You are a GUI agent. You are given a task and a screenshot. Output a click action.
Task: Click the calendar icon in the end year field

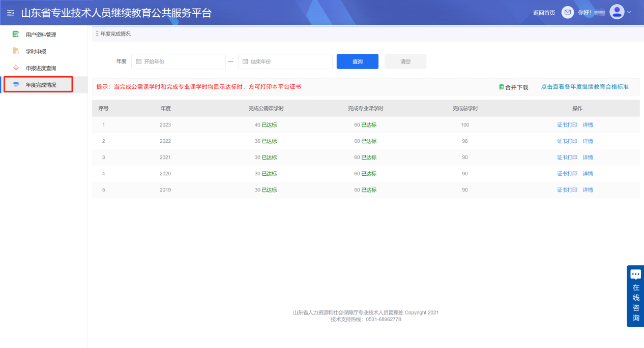pos(245,61)
